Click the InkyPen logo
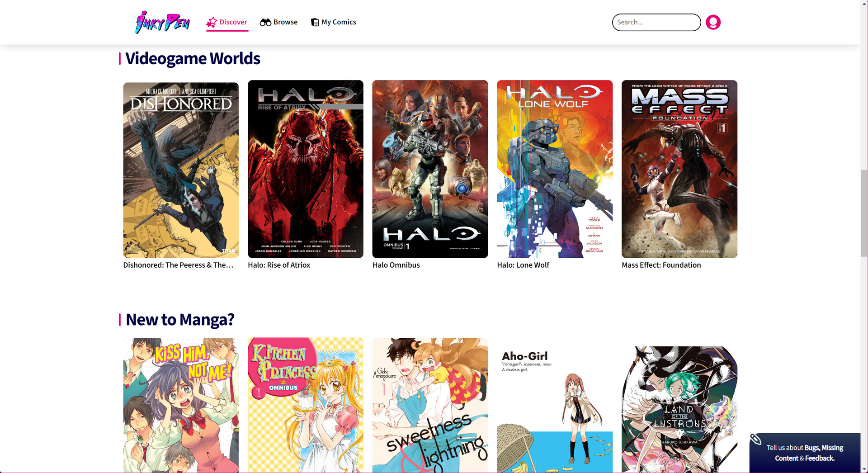The width and height of the screenshot is (868, 473). click(x=162, y=22)
